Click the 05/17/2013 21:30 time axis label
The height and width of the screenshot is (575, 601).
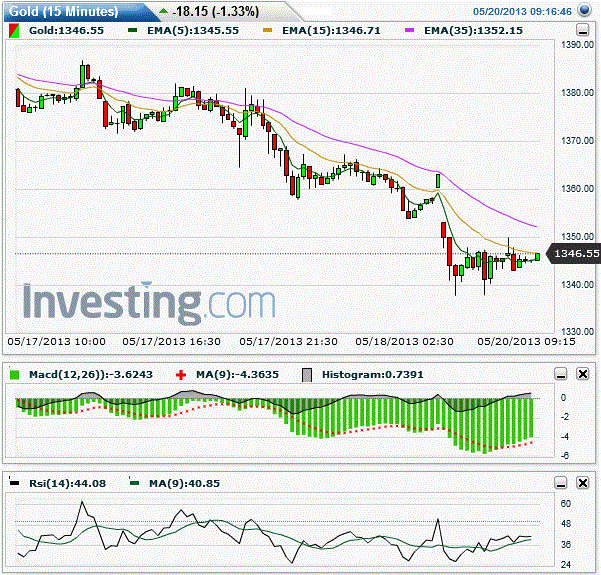[288, 342]
